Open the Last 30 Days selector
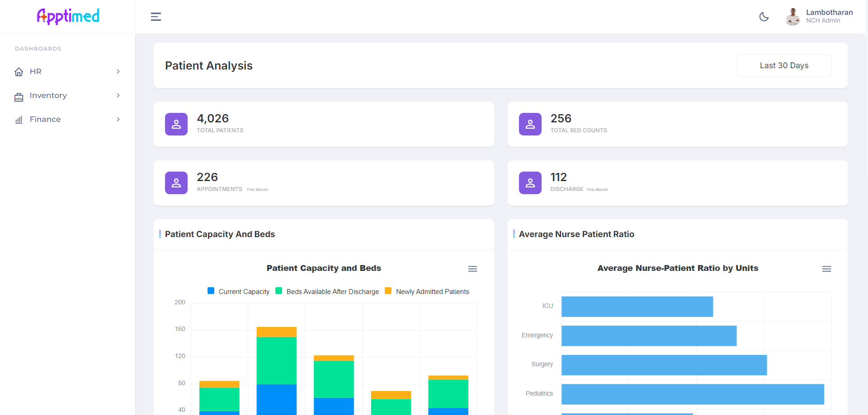The height and width of the screenshot is (415, 868). [784, 65]
